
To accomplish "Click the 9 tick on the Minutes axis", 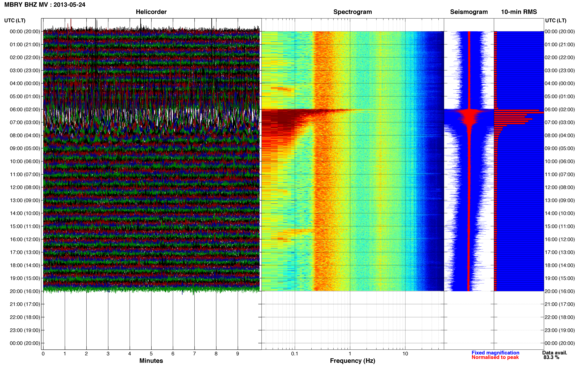I will click(x=238, y=354).
